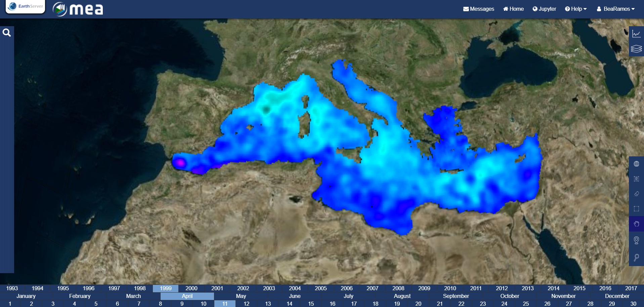Screen dimensions: 644x307
Task: Select year 2003 on timeline
Action: click(x=269, y=288)
